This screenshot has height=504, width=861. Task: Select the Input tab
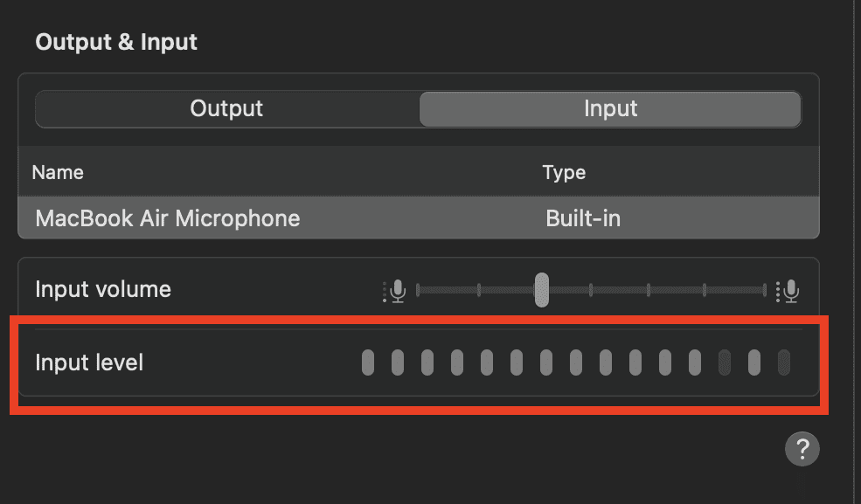[x=610, y=109]
